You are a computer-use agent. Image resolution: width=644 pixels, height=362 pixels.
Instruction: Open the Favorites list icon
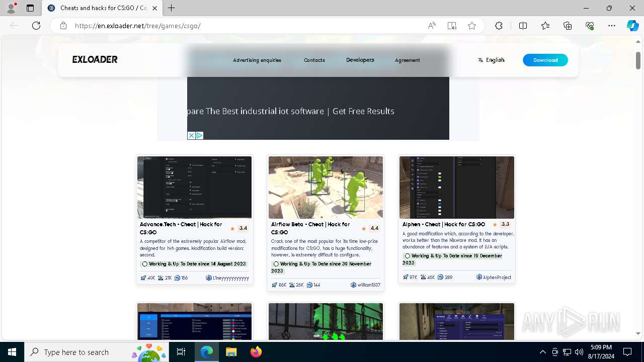click(545, 26)
